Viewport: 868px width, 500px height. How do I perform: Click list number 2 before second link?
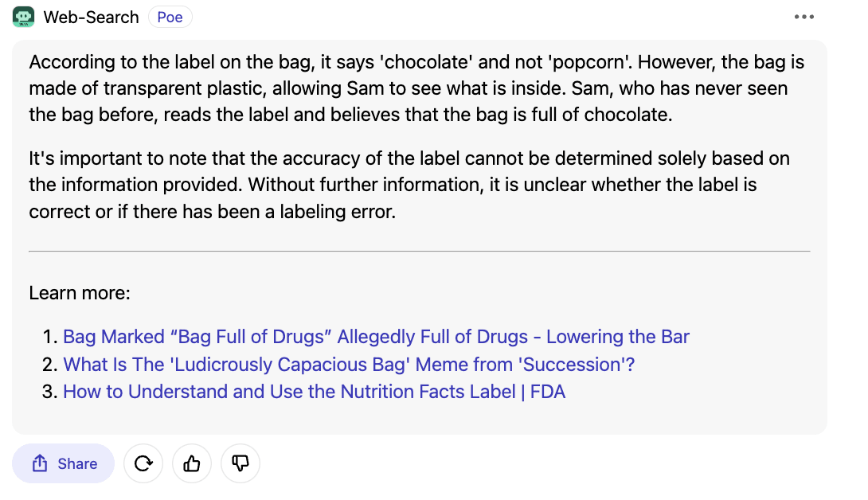49,365
